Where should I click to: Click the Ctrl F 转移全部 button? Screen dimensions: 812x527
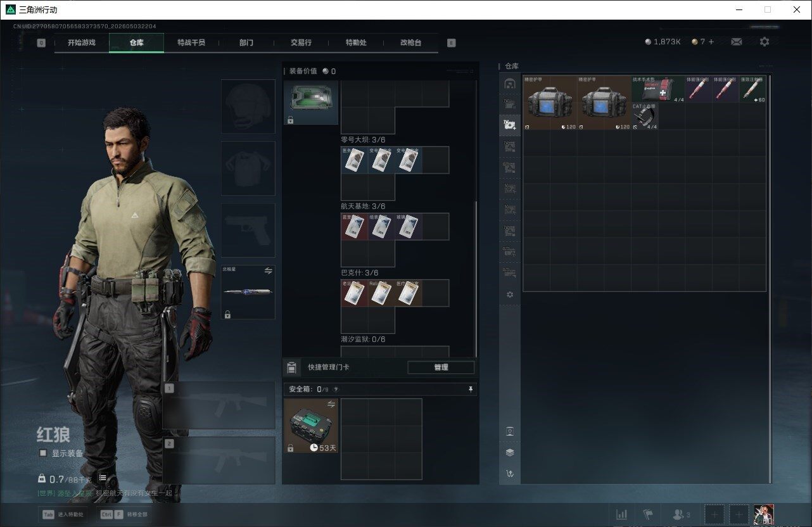point(124,514)
